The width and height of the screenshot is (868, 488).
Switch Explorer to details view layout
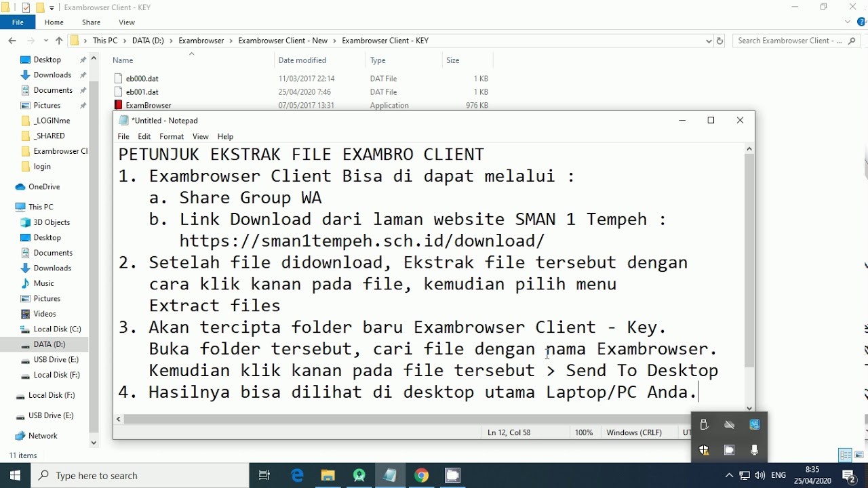tap(845, 455)
